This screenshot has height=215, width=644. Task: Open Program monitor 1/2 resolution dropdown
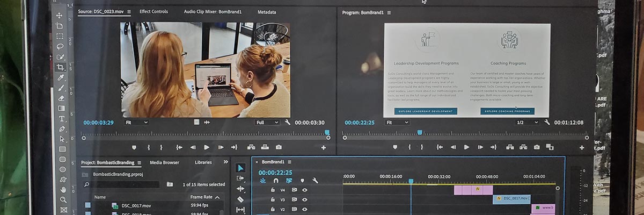pyautogui.click(x=527, y=123)
